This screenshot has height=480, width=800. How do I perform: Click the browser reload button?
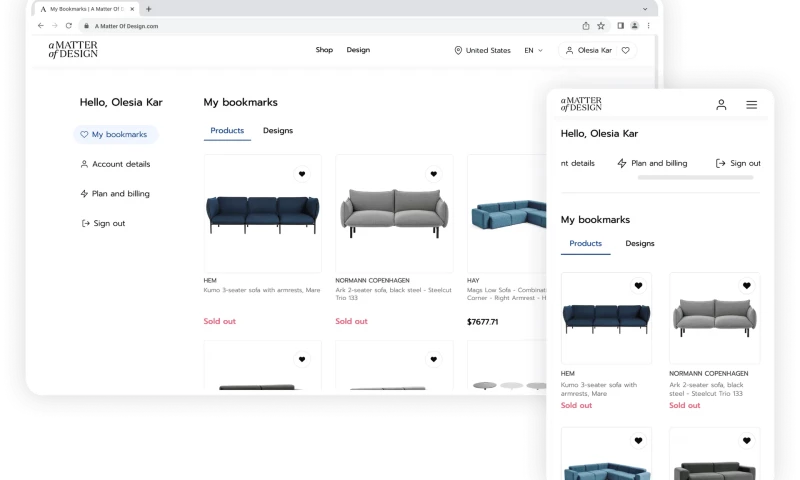(x=68, y=26)
